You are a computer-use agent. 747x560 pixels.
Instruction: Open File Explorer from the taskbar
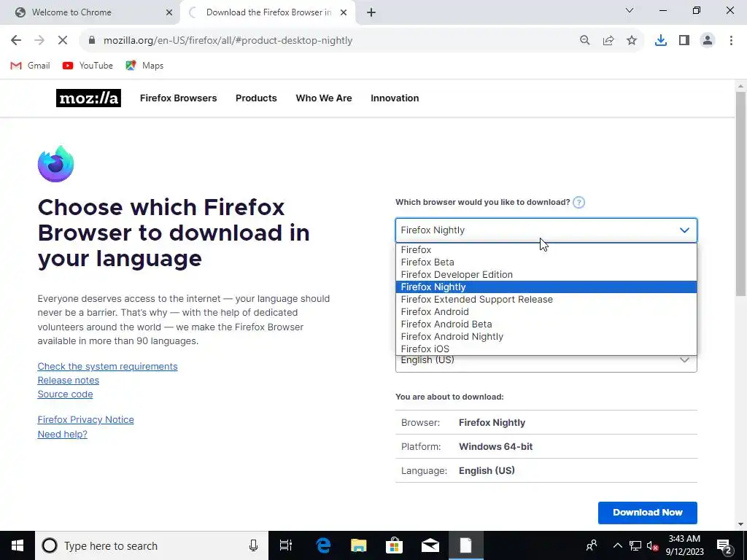359,545
